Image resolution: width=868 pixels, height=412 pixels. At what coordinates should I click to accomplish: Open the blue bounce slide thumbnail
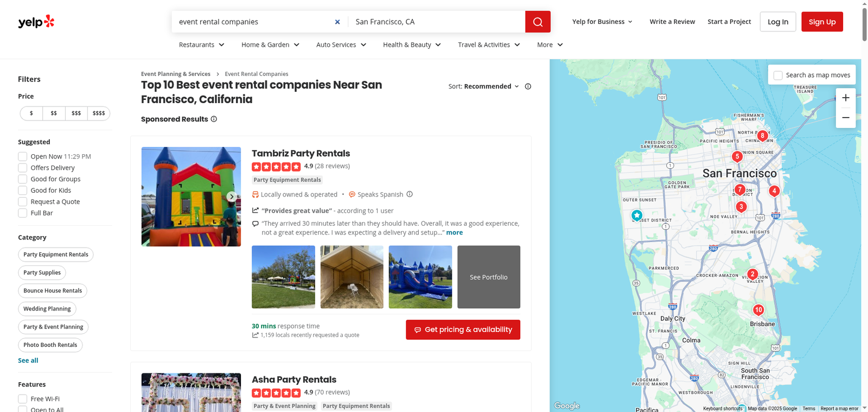click(x=420, y=277)
